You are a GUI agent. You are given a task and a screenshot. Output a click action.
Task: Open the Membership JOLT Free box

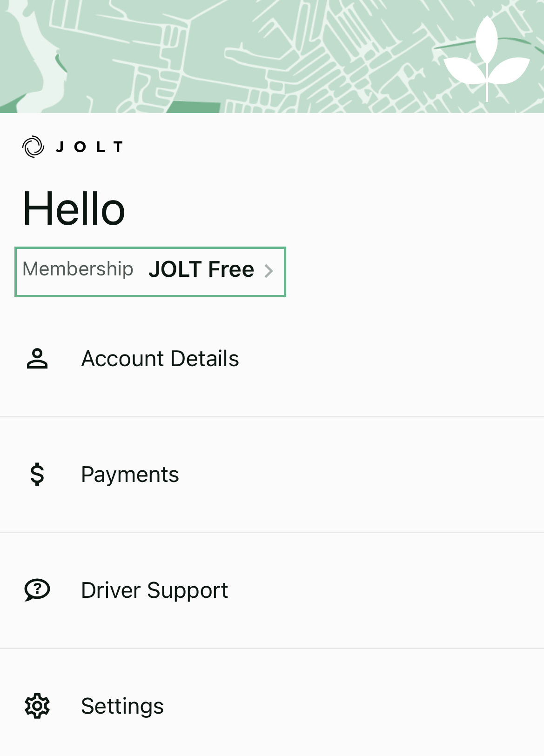(150, 272)
